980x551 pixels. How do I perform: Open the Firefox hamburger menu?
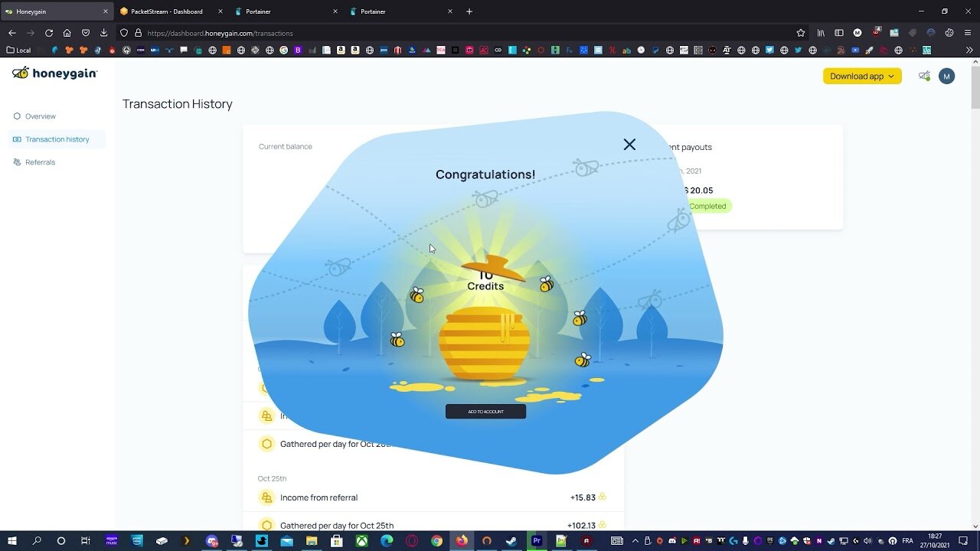tap(968, 33)
